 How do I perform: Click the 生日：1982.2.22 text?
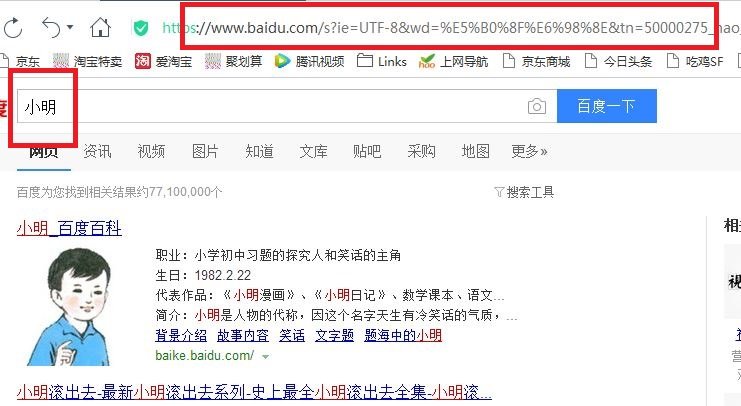click(x=203, y=275)
